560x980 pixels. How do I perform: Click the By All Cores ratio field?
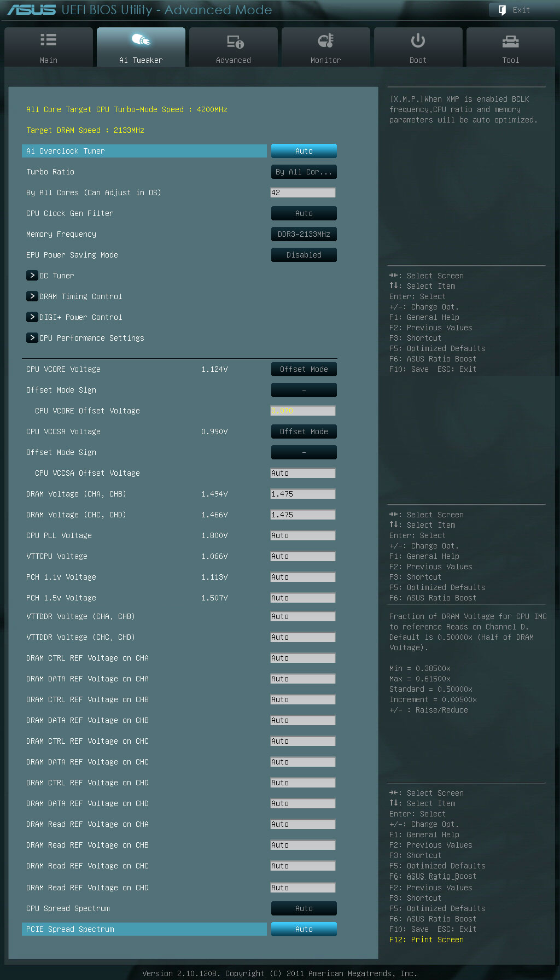click(x=303, y=192)
